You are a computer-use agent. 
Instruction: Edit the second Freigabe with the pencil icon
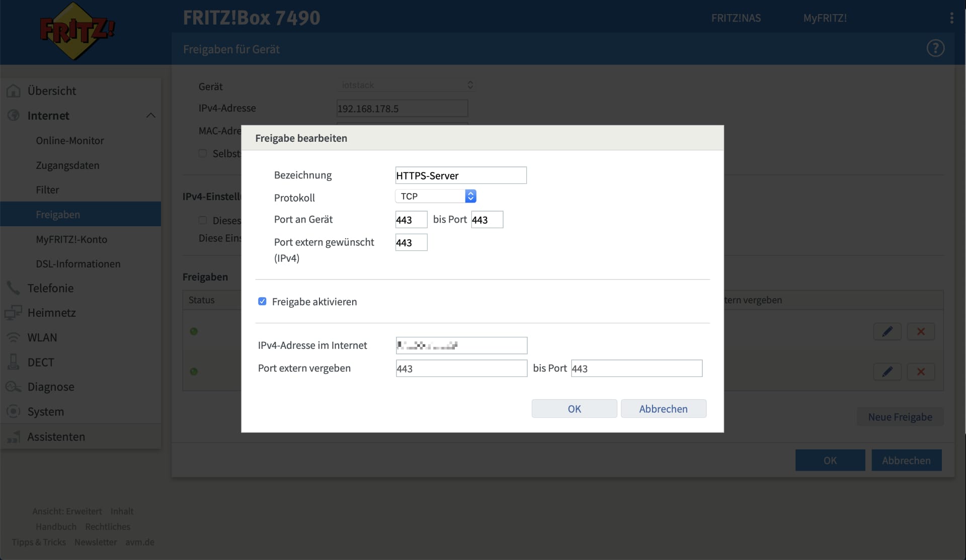click(888, 371)
